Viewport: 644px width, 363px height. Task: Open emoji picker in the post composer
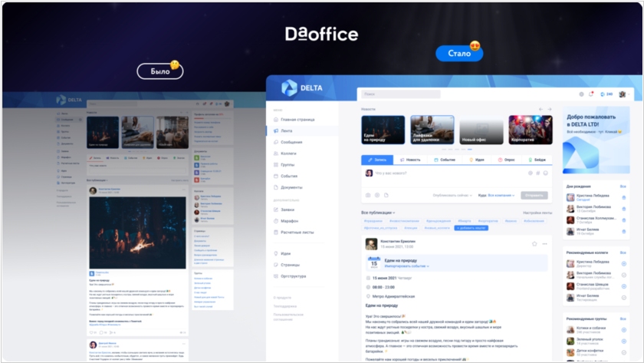pyautogui.click(x=545, y=173)
